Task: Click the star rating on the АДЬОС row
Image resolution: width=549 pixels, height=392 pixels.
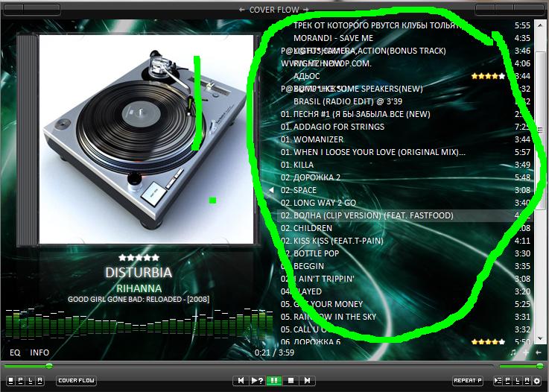Action: pyautogui.click(x=489, y=76)
